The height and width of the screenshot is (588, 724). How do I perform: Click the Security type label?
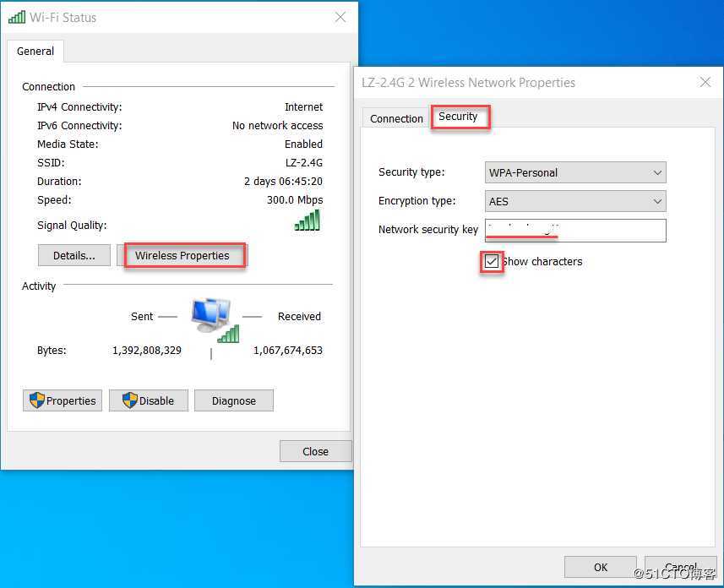[411, 172]
